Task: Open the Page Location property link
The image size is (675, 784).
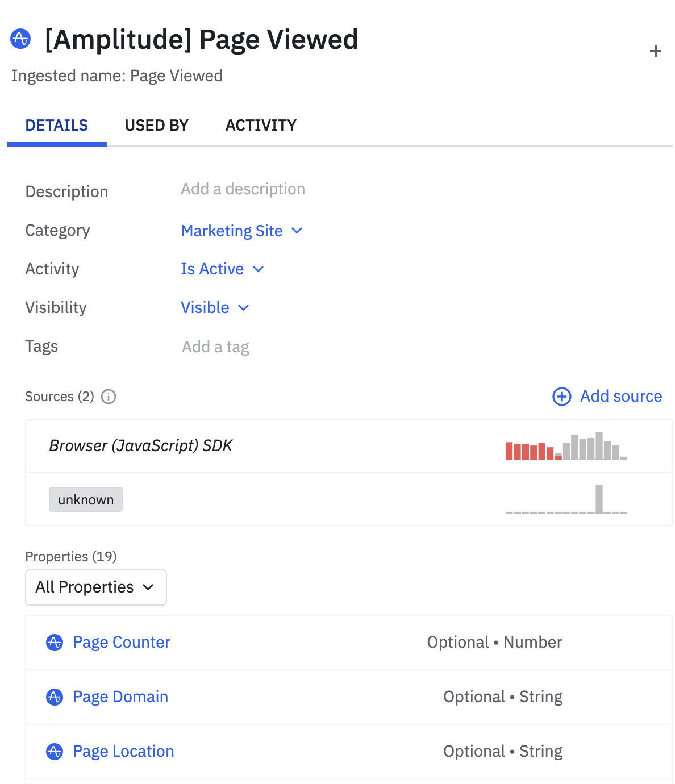Action: (x=123, y=752)
